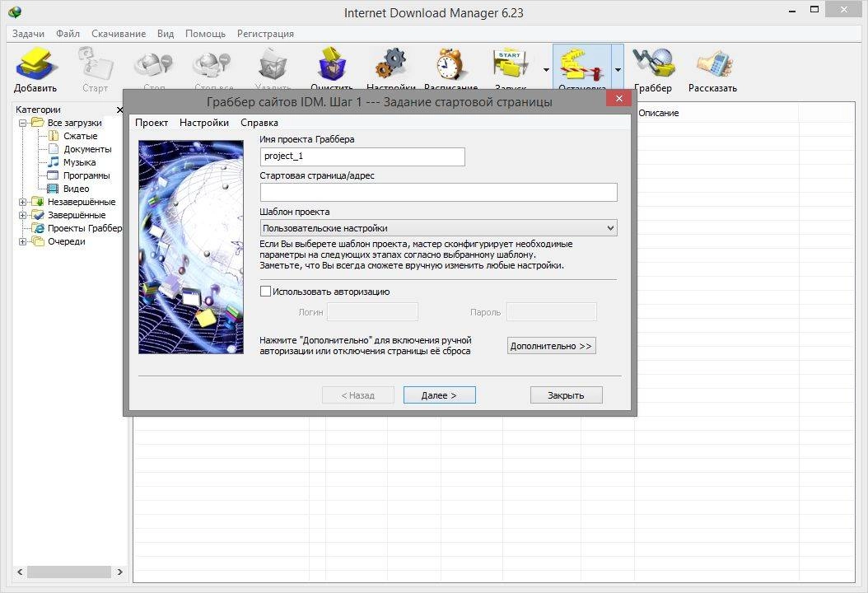The image size is (868, 593).
Task: Click the IDM app logo in title bar
Action: click(15, 11)
